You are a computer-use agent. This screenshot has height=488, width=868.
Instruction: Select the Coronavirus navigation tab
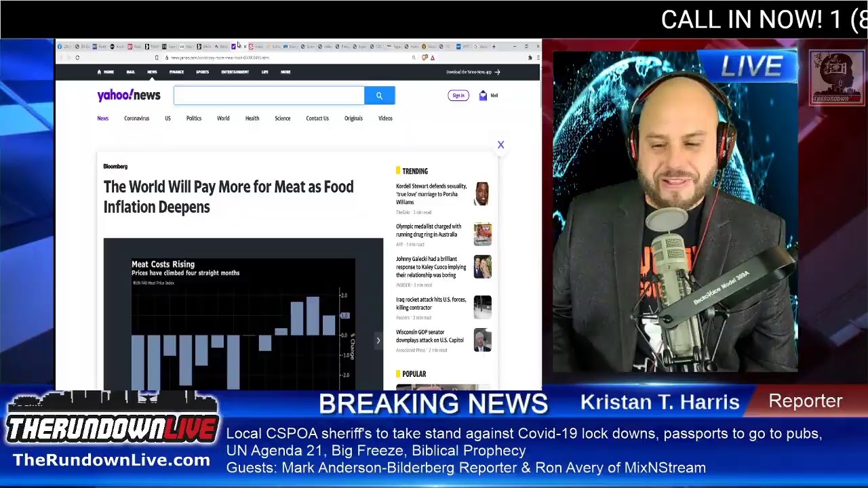coord(136,119)
